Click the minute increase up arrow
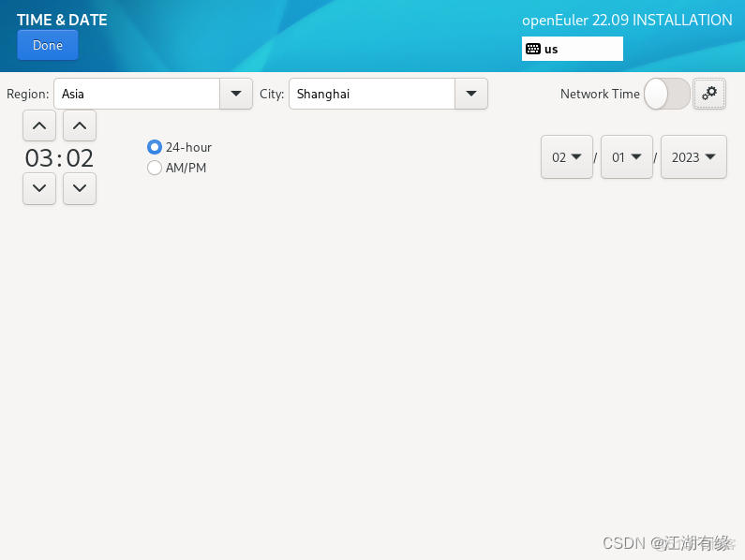 point(80,125)
